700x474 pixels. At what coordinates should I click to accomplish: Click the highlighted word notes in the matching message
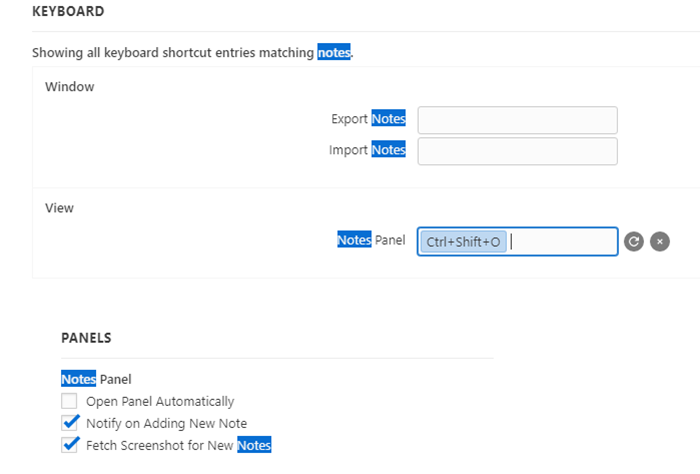pos(334,52)
